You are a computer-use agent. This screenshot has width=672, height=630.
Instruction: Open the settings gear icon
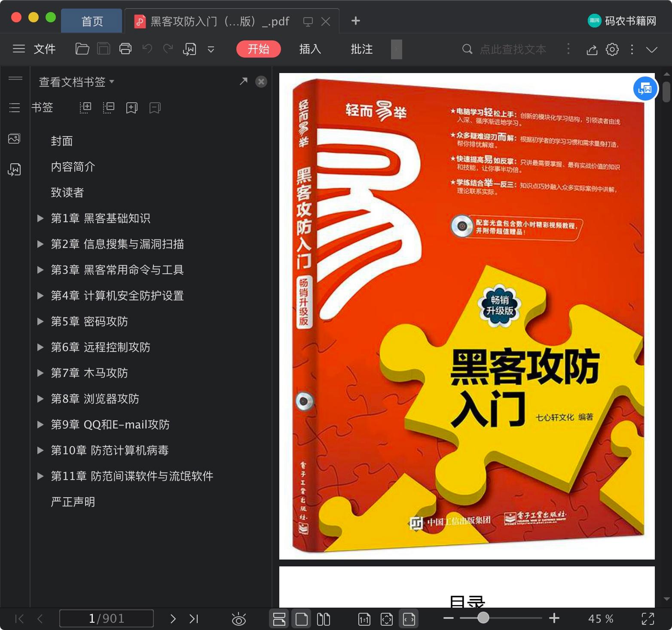(x=612, y=49)
